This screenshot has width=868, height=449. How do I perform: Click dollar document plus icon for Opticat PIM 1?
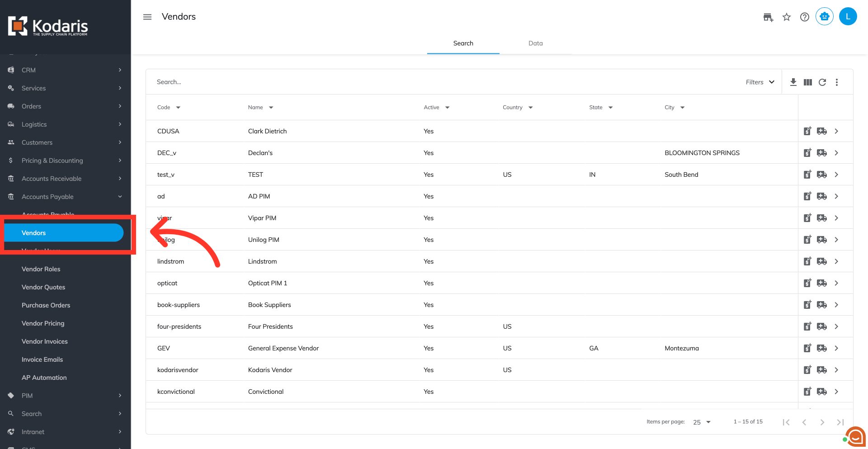[808, 283]
